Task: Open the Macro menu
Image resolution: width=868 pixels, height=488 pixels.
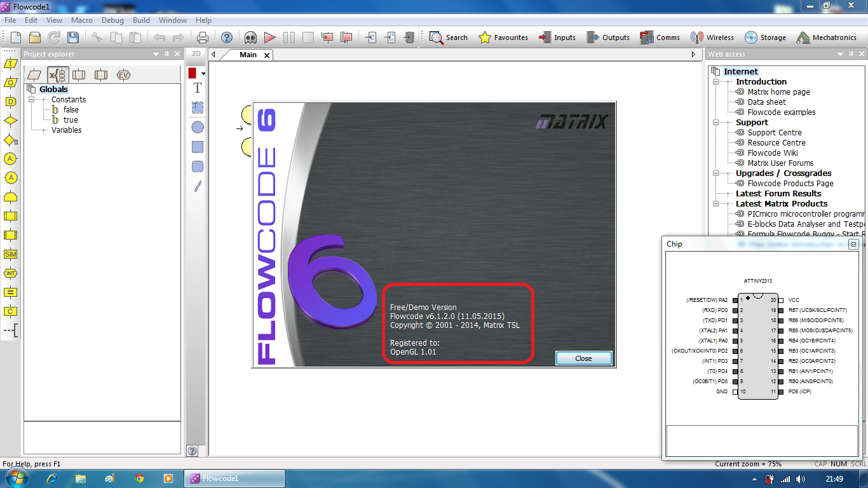Action: click(82, 20)
